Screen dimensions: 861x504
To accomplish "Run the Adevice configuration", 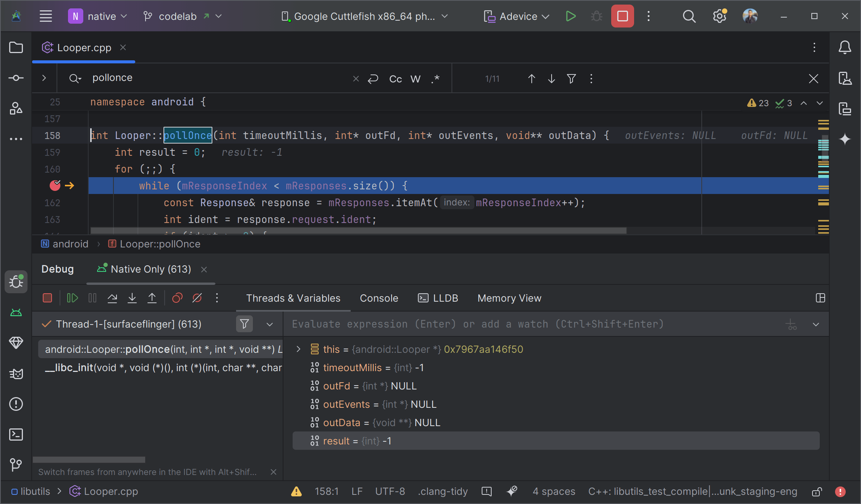I will point(571,16).
